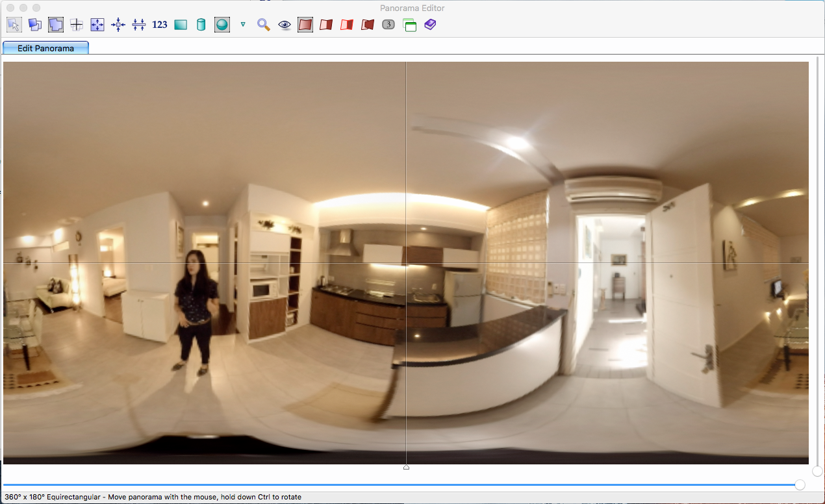825x504 pixels.
Task: Select the flat rectilinear projection icon
Action: tap(181, 25)
